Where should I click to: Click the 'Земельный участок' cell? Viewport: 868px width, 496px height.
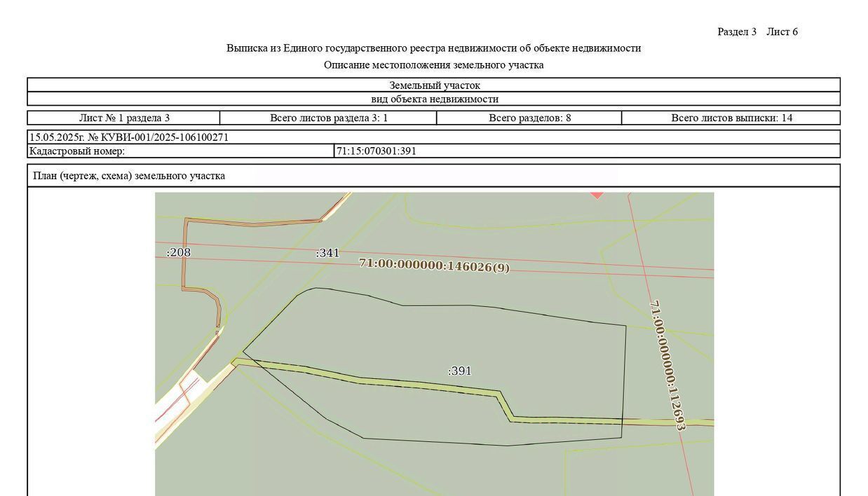click(x=433, y=85)
